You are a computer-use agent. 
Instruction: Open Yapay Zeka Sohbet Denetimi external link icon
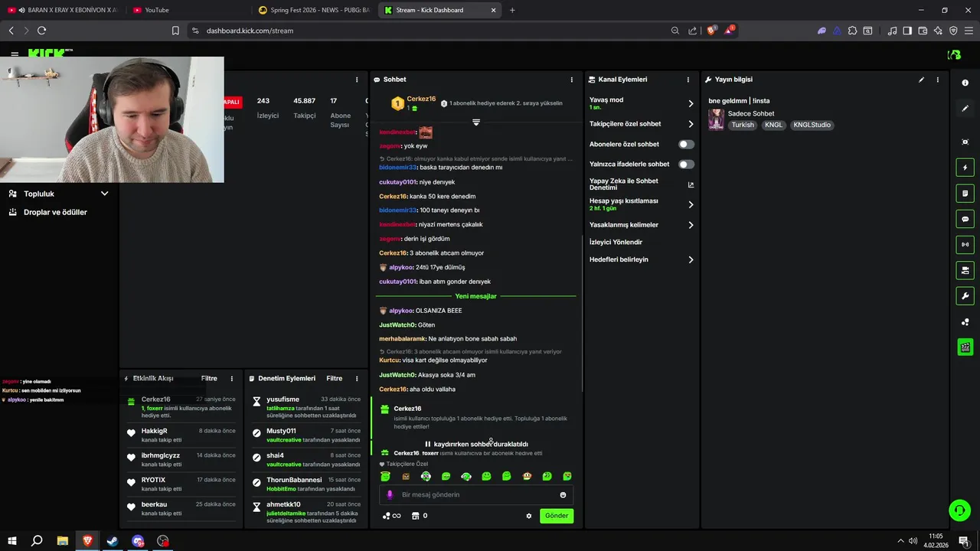point(691,184)
